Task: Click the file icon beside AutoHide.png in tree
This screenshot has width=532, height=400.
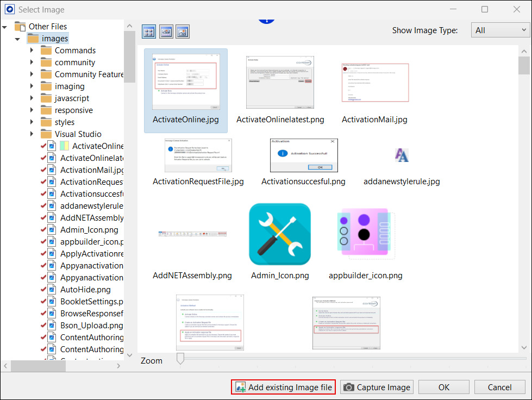Action: point(52,290)
